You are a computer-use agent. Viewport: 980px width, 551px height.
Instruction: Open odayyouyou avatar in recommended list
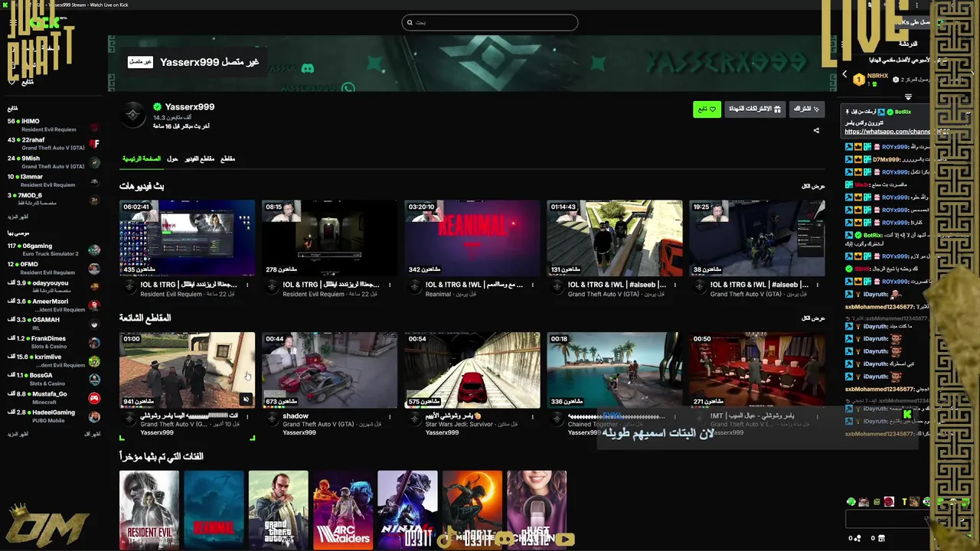94,287
